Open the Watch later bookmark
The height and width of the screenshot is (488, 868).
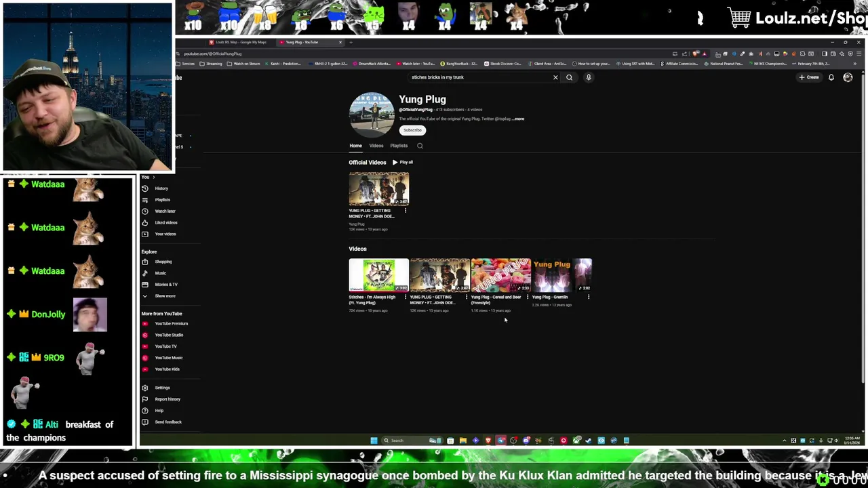click(x=416, y=64)
